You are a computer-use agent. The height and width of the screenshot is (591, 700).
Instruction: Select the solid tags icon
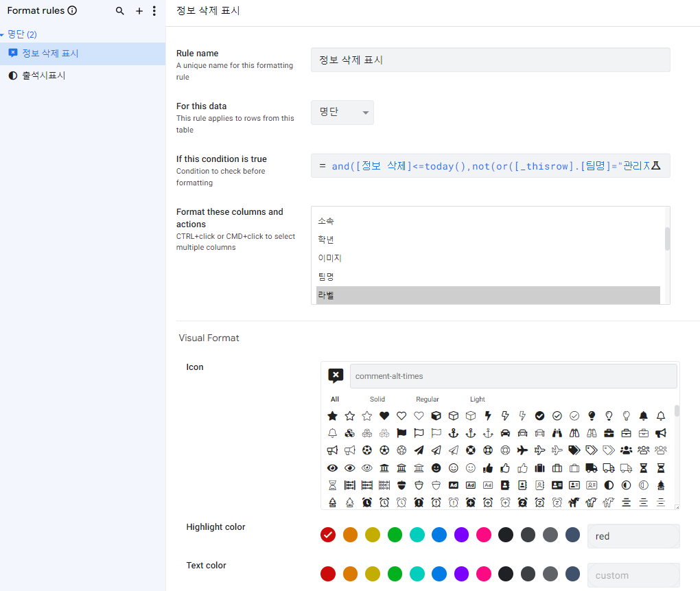pos(574,450)
